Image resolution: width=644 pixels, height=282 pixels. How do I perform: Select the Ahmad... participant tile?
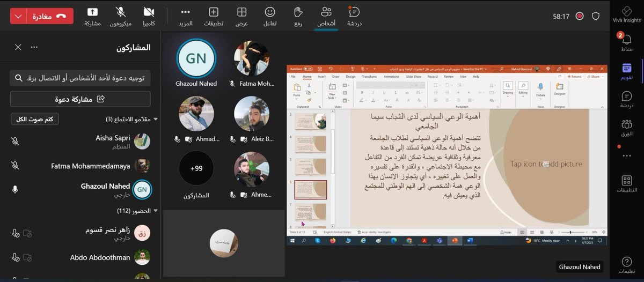(196, 120)
